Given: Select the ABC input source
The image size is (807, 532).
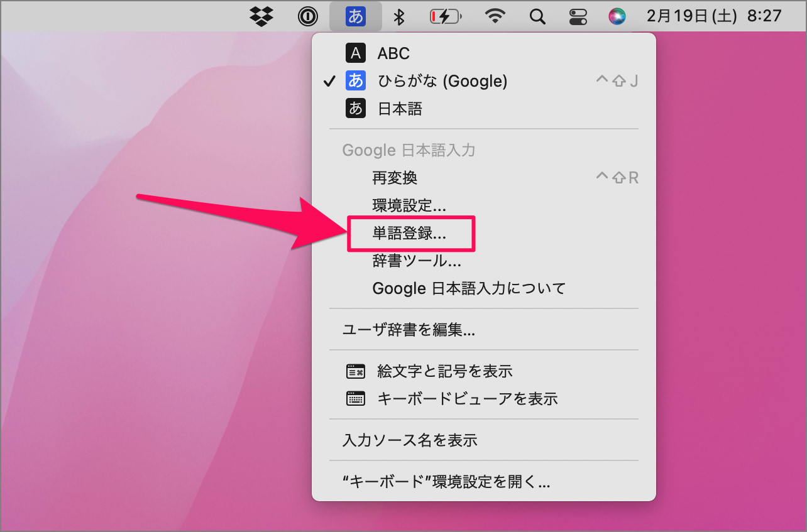Looking at the screenshot, I should (392, 53).
